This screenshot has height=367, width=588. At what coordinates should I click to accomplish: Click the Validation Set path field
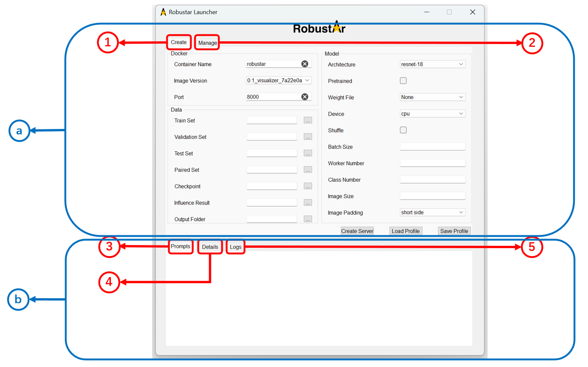click(x=272, y=137)
